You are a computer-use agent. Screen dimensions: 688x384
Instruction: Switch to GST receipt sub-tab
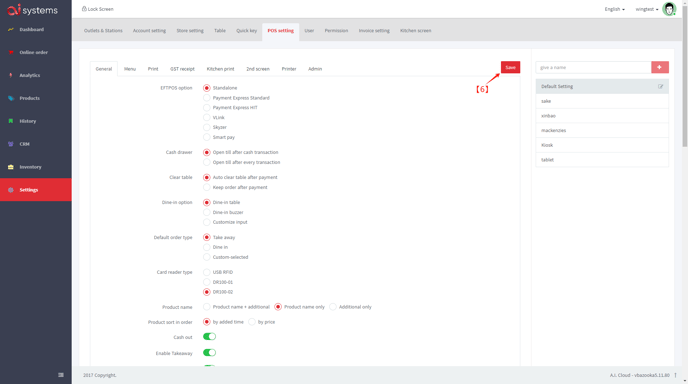pos(182,69)
